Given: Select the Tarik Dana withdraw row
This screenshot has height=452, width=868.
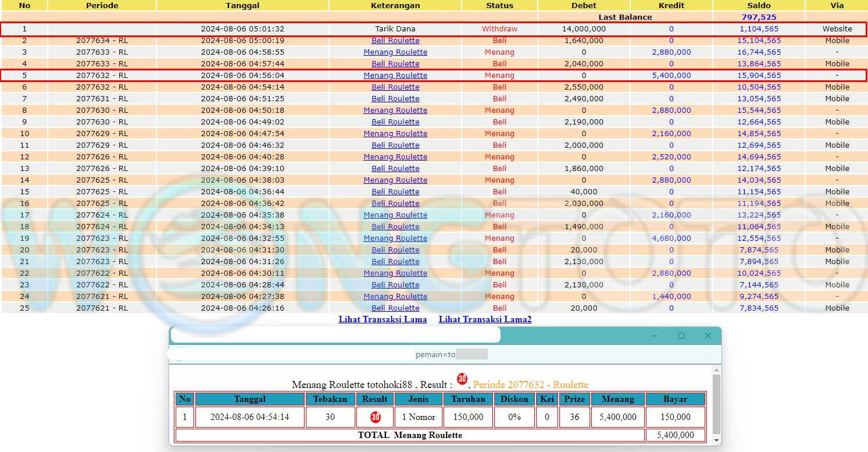Looking at the screenshot, I should (x=395, y=29).
